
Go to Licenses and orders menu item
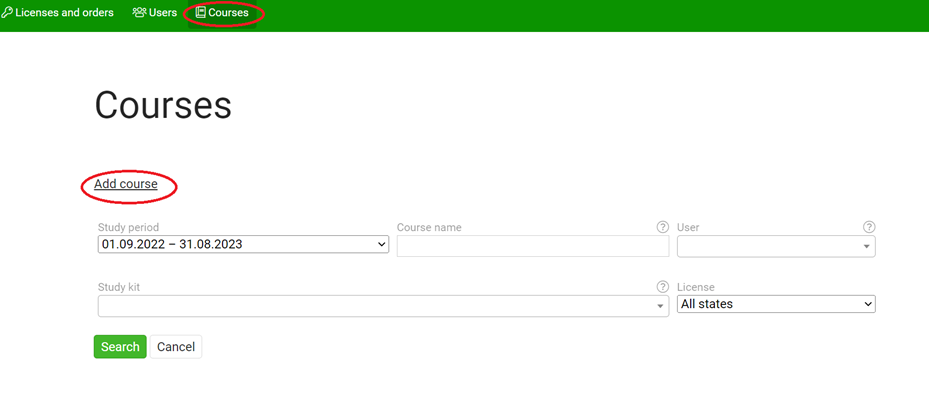tap(64, 13)
